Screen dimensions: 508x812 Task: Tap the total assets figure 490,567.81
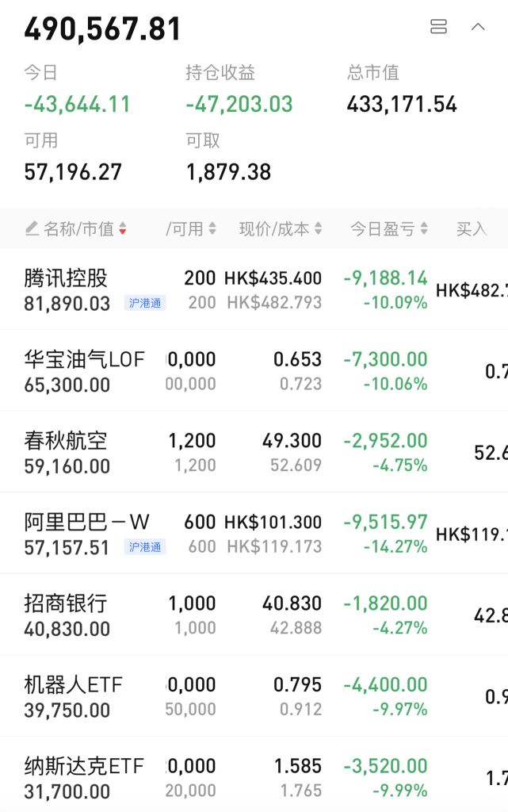tap(101, 29)
